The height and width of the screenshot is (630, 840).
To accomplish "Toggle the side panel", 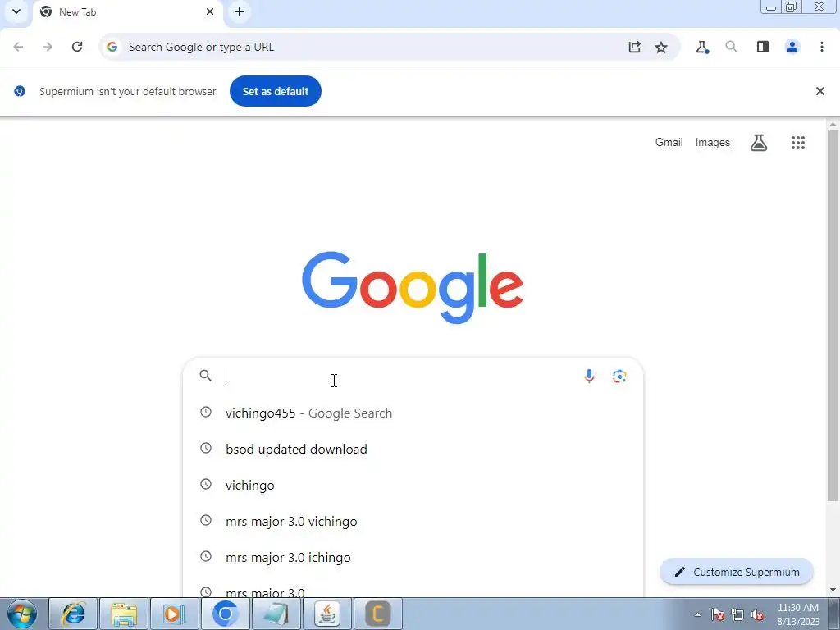I will [x=763, y=47].
